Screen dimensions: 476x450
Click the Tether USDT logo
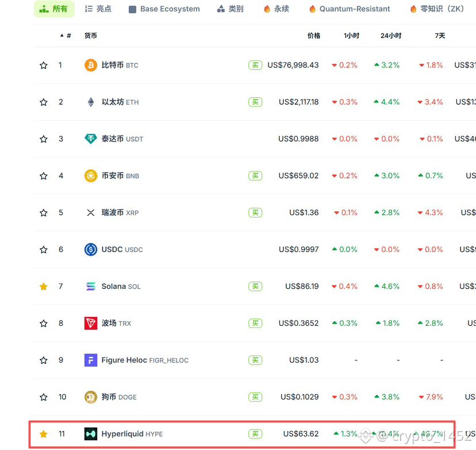point(90,139)
